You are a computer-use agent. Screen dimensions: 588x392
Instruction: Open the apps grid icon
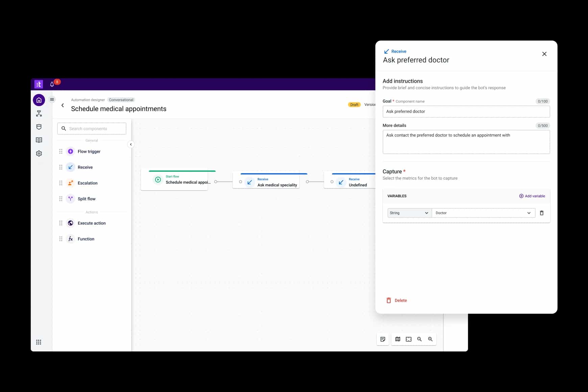pos(39,342)
